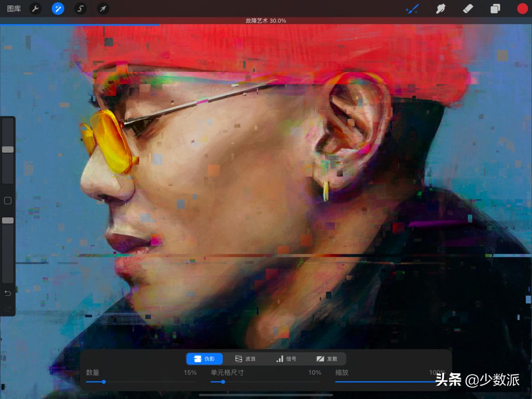The width and height of the screenshot is (532, 399).
Task: Return to the 图库 gallery
Action: click(x=14, y=9)
